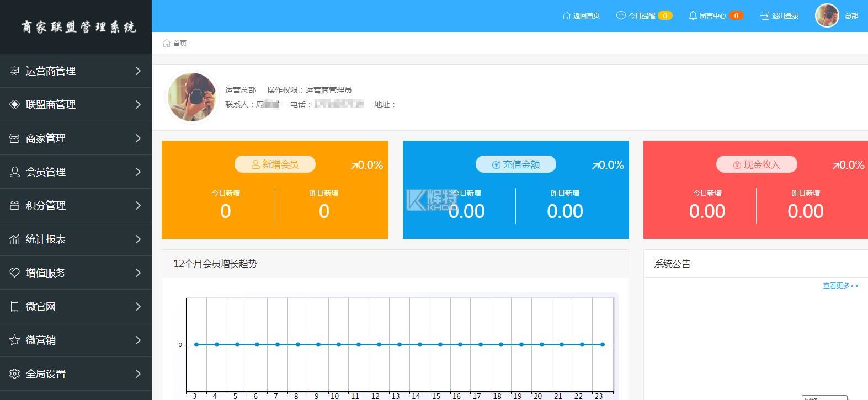Click the 联盟商管理 diamond icon
The height and width of the screenshot is (400, 868).
(x=14, y=105)
